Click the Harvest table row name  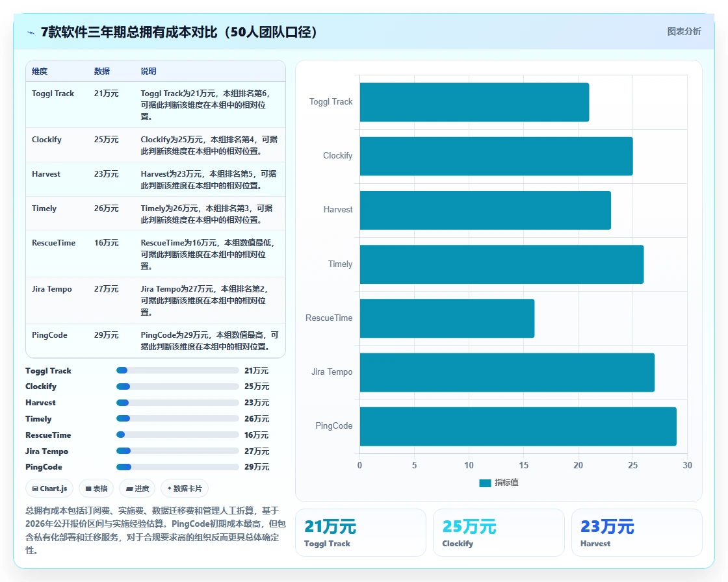pos(46,173)
